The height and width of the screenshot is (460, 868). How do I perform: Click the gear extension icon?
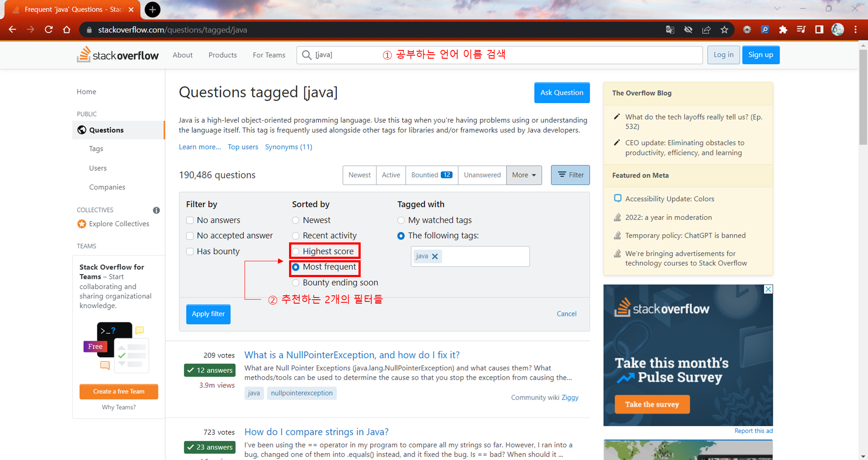click(747, 30)
